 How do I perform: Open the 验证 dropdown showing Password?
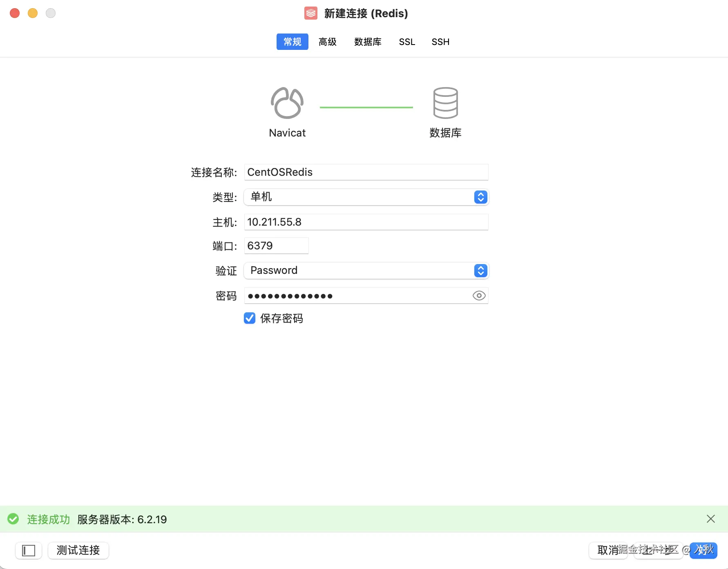pyautogui.click(x=366, y=271)
